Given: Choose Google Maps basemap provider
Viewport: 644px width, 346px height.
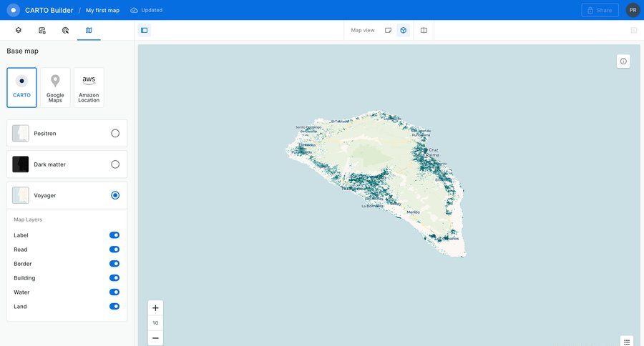Looking at the screenshot, I should click(55, 87).
